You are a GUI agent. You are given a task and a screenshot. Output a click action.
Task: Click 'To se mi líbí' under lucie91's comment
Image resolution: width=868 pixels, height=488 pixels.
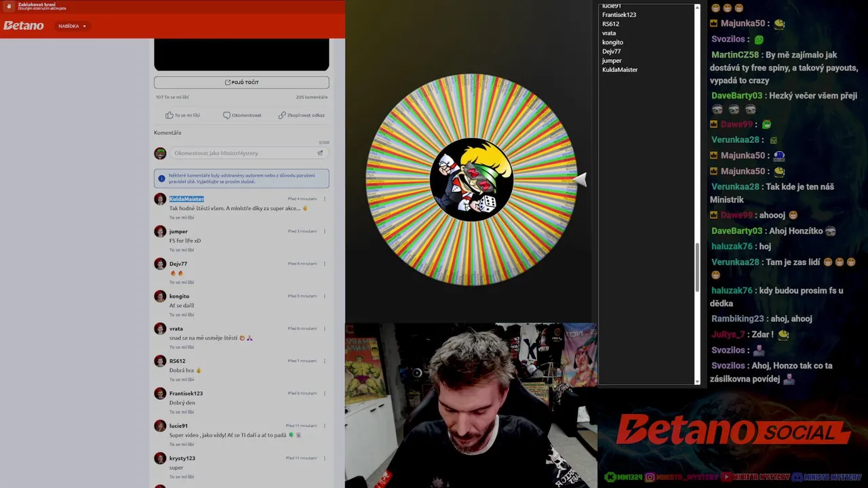point(182,445)
